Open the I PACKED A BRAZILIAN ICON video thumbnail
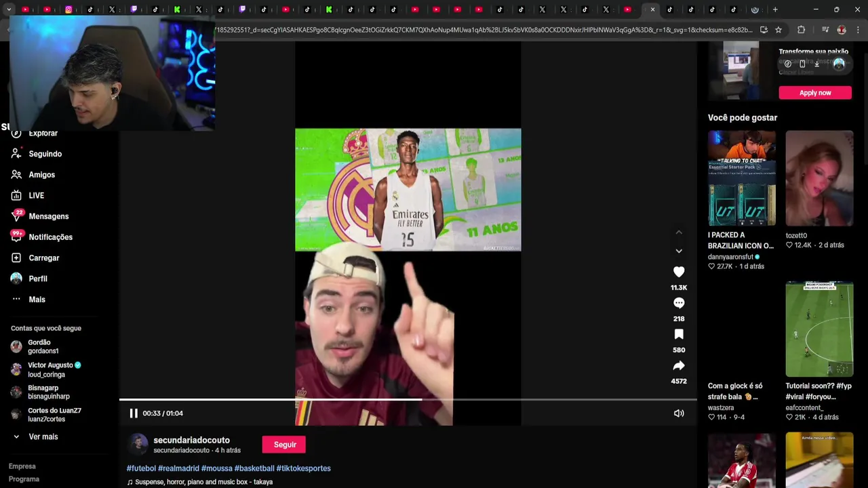The height and width of the screenshot is (488, 868). coord(742,178)
